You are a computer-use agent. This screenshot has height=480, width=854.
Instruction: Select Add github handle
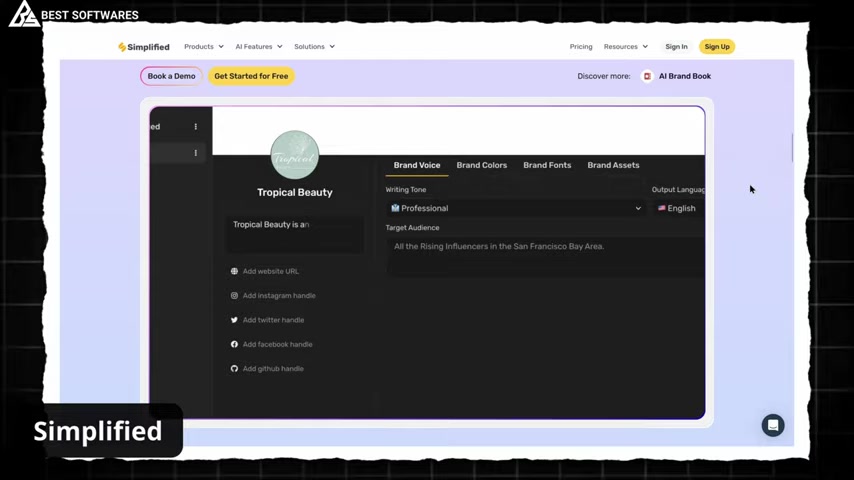click(273, 369)
